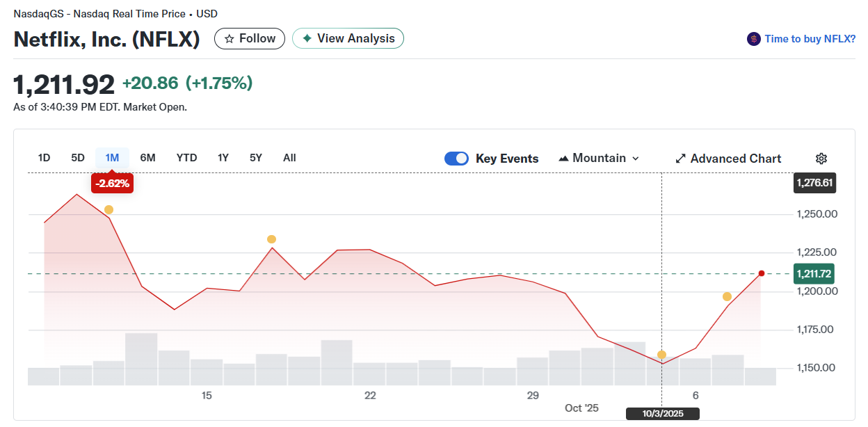Click the 1,200.00 axis label
Image resolution: width=868 pixels, height=427 pixels.
(817, 291)
